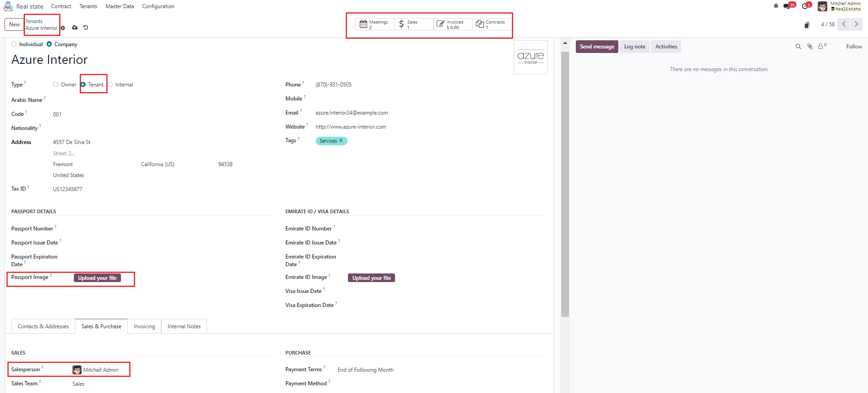Open the conversations icon with 29 badge

(x=789, y=6)
